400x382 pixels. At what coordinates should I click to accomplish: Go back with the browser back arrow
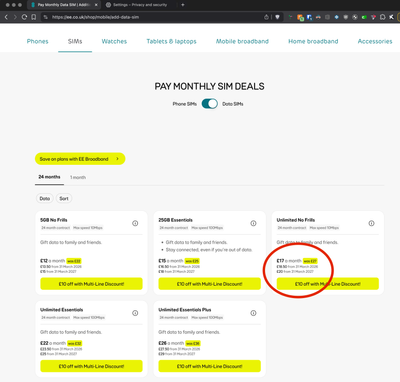[x=6, y=17]
